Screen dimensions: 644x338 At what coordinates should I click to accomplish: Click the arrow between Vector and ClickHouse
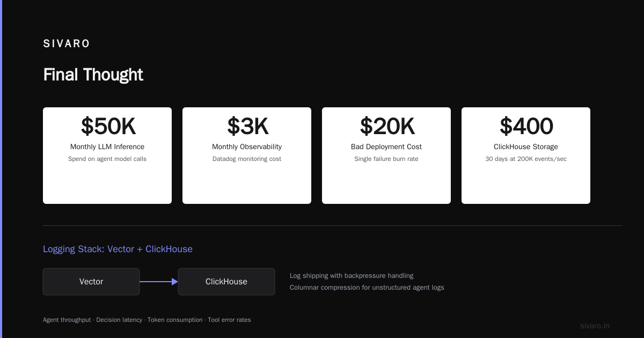(x=159, y=282)
